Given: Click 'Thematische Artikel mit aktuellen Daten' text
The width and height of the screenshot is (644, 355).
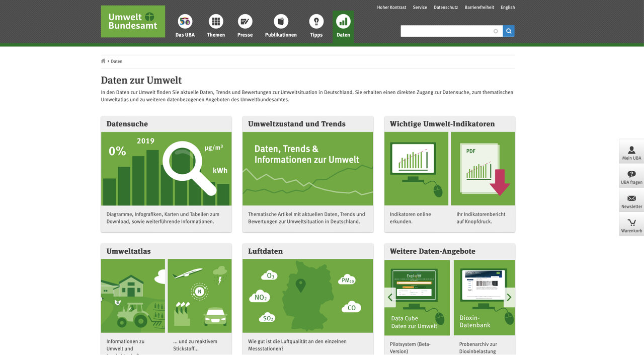Looking at the screenshot, I should [306, 218].
